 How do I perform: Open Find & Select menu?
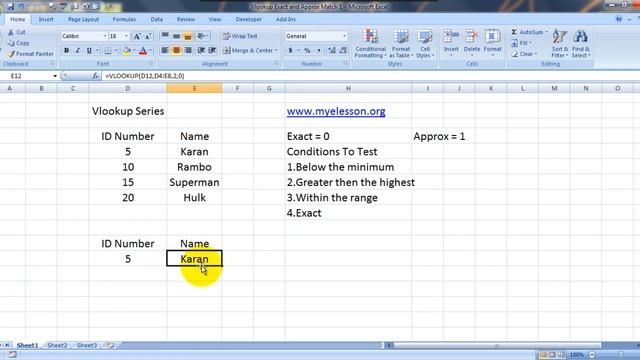point(581,44)
